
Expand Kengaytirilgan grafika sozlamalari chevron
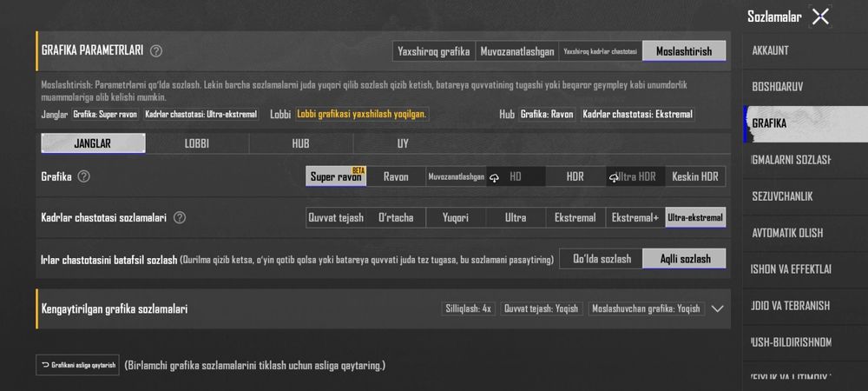pyautogui.click(x=718, y=308)
